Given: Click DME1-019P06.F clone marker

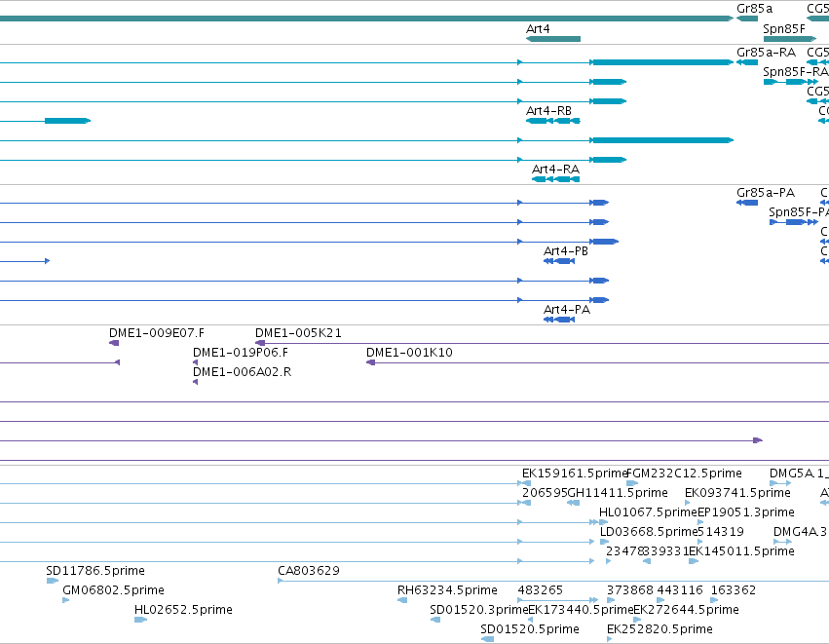Looking at the screenshot, I should point(196,362).
